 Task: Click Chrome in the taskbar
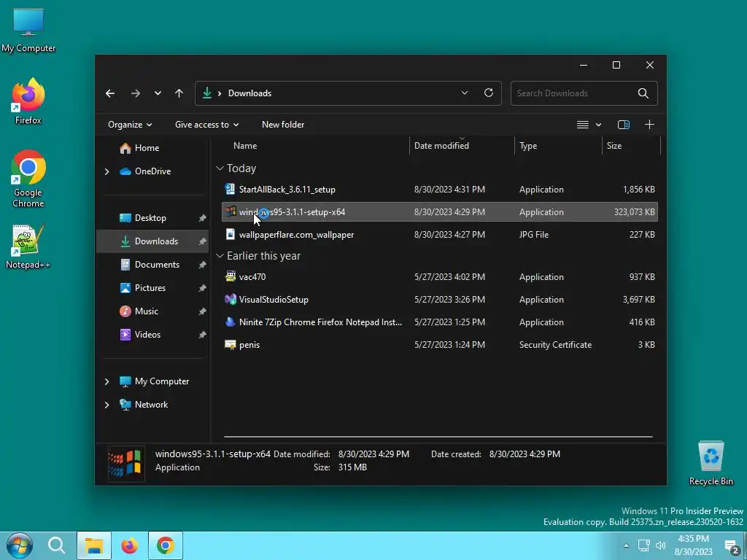(x=166, y=545)
